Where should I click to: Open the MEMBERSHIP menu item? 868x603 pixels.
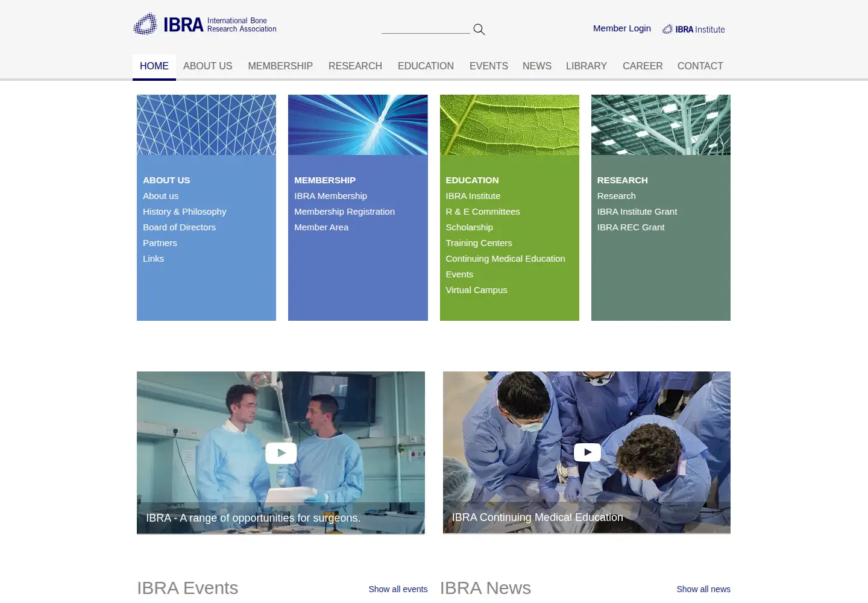(x=280, y=66)
